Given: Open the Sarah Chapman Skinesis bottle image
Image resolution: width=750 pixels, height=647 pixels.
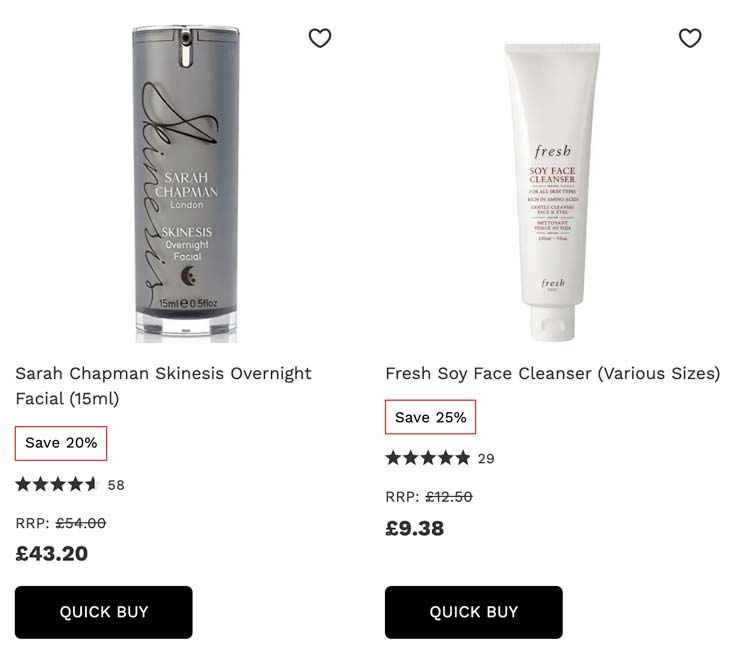Looking at the screenshot, I should click(x=186, y=184).
